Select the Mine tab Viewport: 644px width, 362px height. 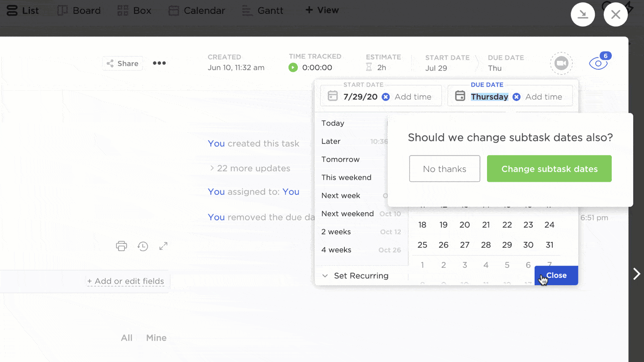[x=156, y=338]
